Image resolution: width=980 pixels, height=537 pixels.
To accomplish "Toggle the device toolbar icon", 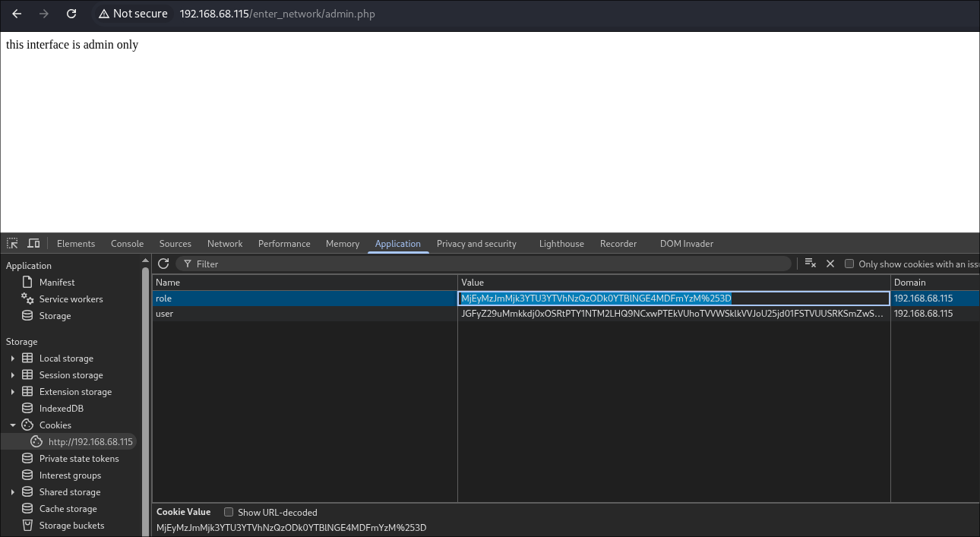I will (x=33, y=244).
